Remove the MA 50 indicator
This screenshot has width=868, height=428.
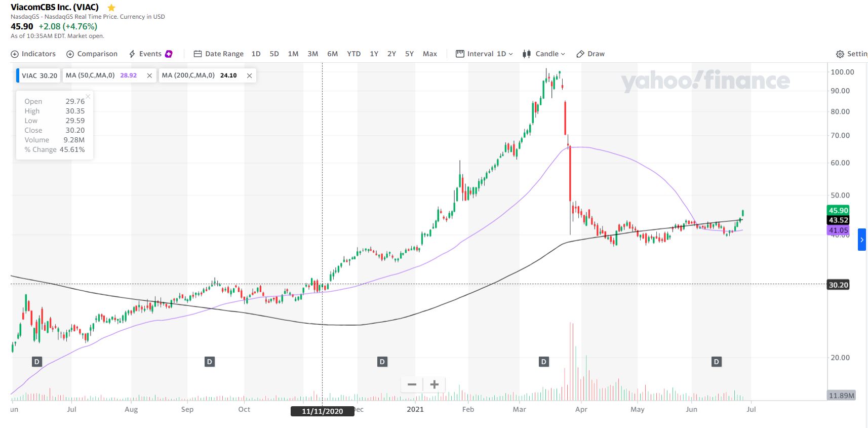coord(149,75)
